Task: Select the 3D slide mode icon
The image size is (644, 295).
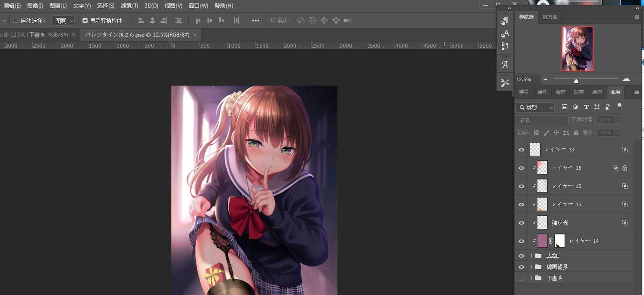Action: point(336,21)
